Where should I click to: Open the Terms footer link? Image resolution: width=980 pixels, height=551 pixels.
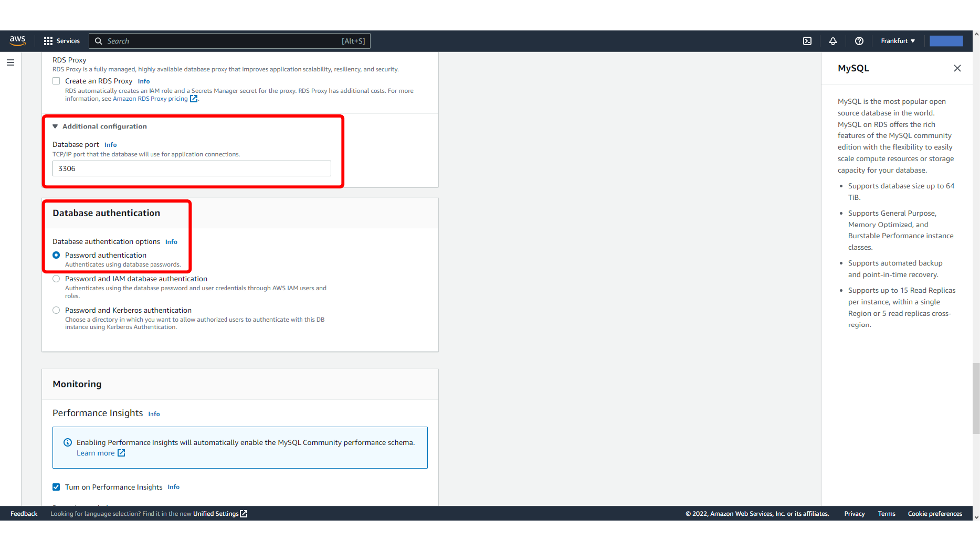pyautogui.click(x=887, y=514)
